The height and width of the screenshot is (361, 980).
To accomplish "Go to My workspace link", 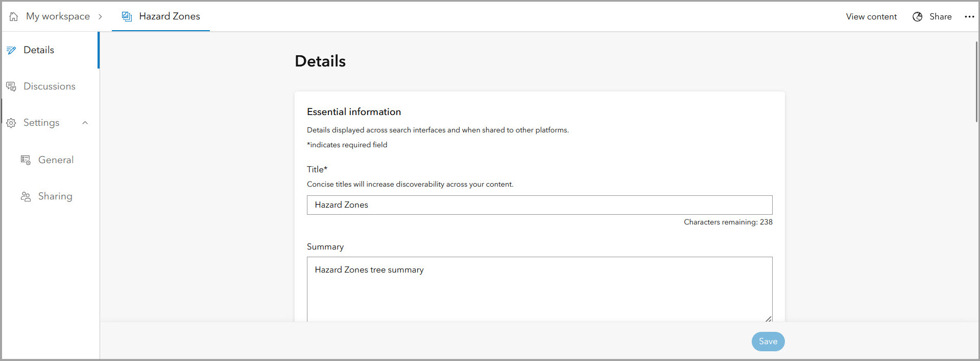I will point(58,16).
